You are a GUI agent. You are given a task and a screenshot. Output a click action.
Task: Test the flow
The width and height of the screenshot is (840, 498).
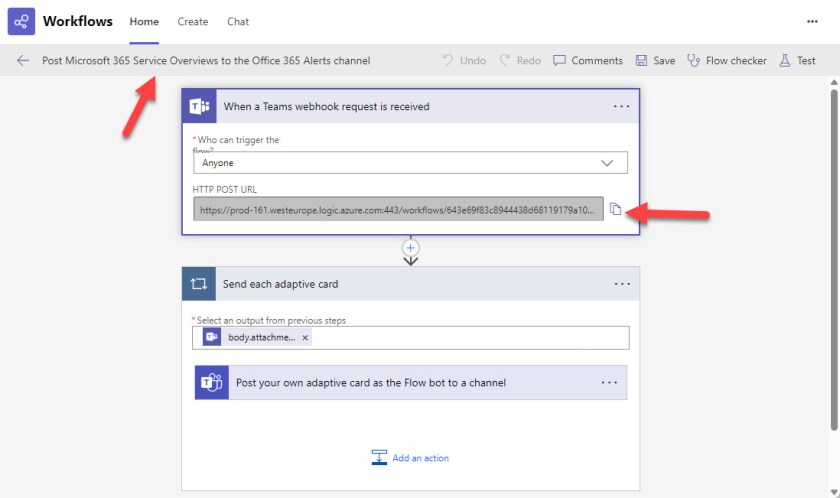[798, 61]
